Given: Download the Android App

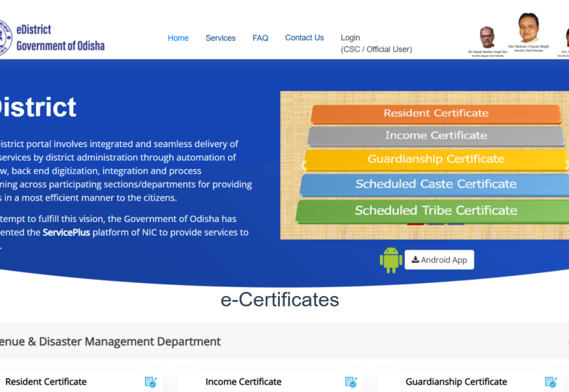Looking at the screenshot, I should 439,260.
